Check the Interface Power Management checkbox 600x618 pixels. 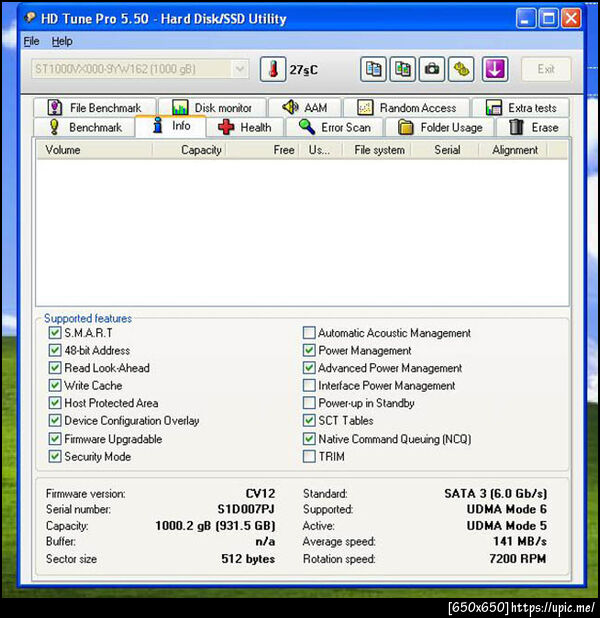(309, 385)
